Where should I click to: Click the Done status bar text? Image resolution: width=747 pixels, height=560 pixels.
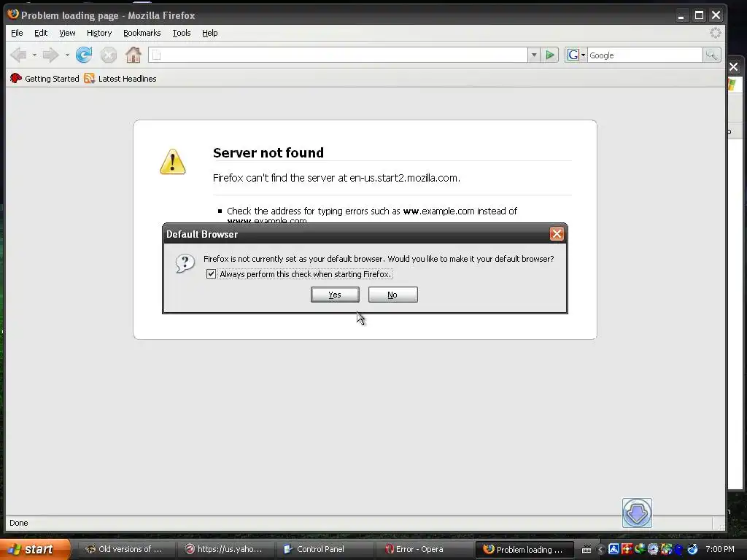[18, 523]
